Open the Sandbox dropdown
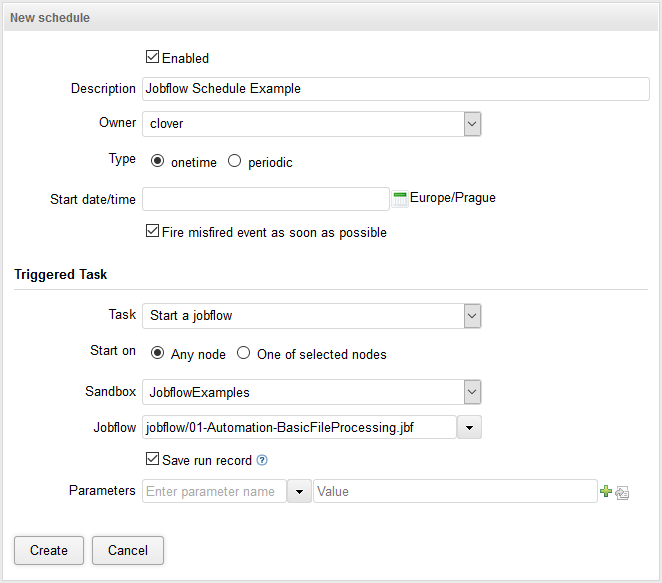Image resolution: width=662 pixels, height=583 pixels. pos(472,392)
